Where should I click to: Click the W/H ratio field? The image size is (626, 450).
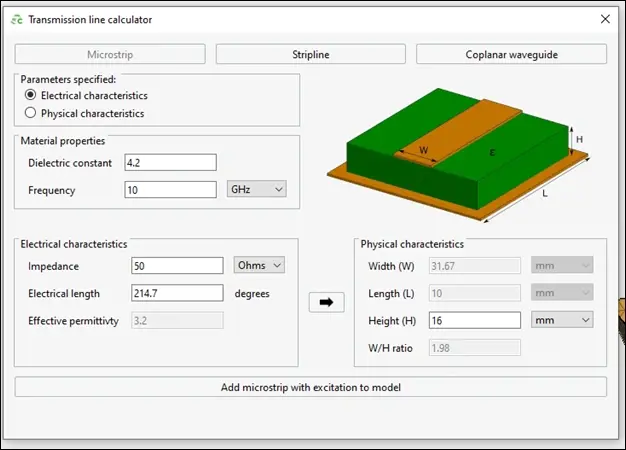(474, 348)
